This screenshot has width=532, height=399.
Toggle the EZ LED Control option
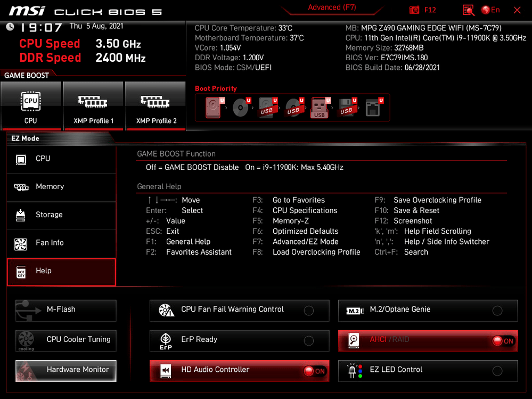(497, 371)
